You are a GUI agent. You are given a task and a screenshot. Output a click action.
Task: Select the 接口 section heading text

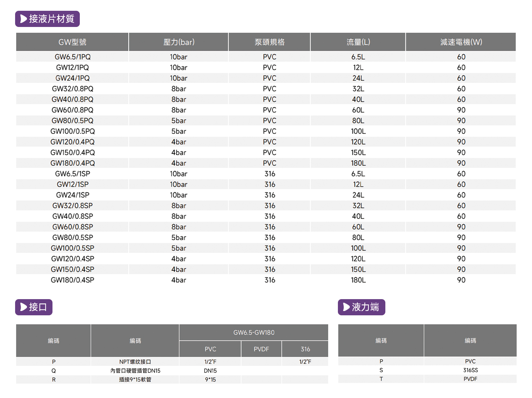38,307
